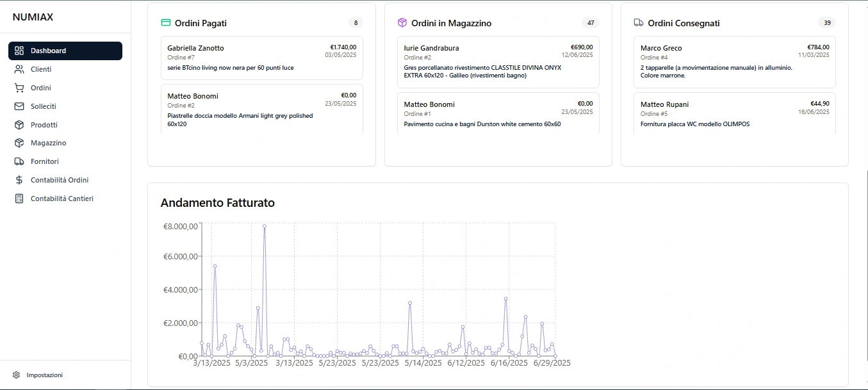Go to the Solleciti section

pyautogui.click(x=44, y=106)
